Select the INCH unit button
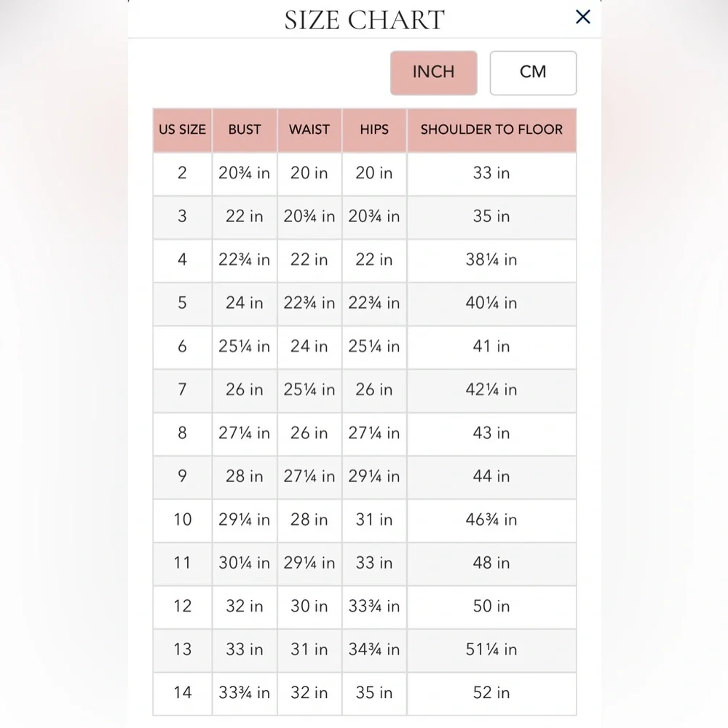Viewport: 728px width, 728px height. tap(434, 73)
